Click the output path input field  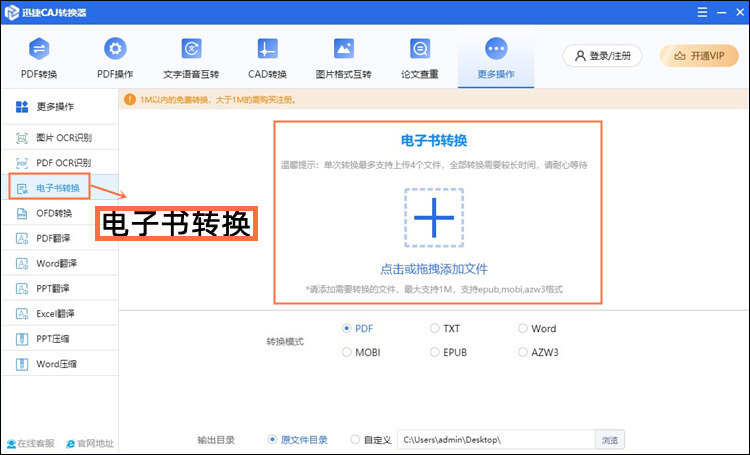pos(495,439)
